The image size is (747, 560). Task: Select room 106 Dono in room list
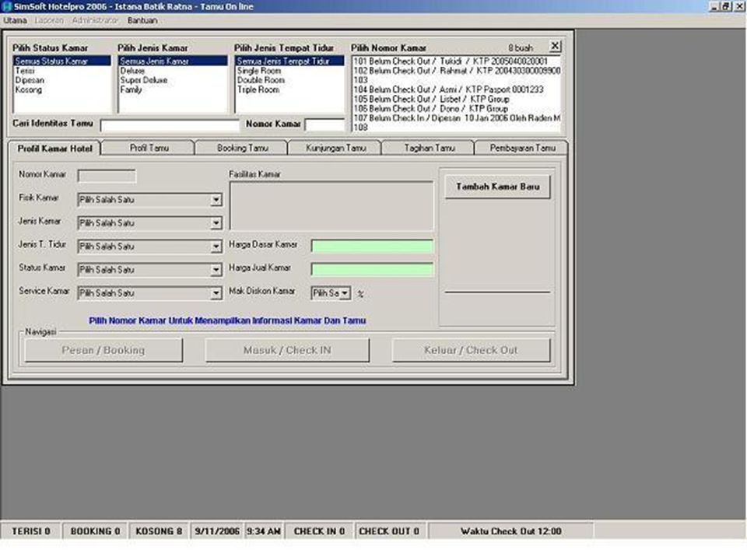tap(457, 109)
